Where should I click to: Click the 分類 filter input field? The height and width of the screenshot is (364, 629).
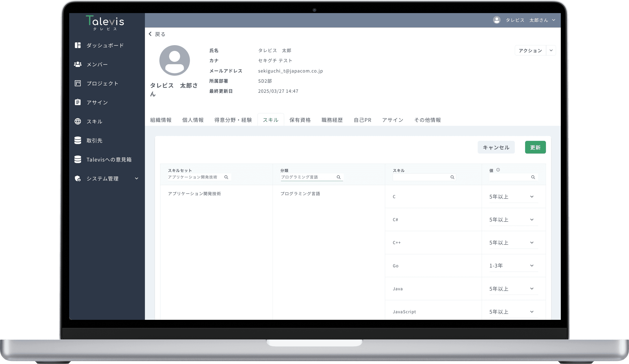point(312,177)
